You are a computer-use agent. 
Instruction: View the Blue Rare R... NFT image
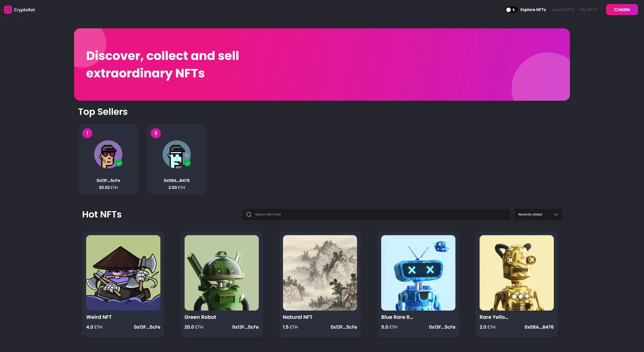pos(418,272)
